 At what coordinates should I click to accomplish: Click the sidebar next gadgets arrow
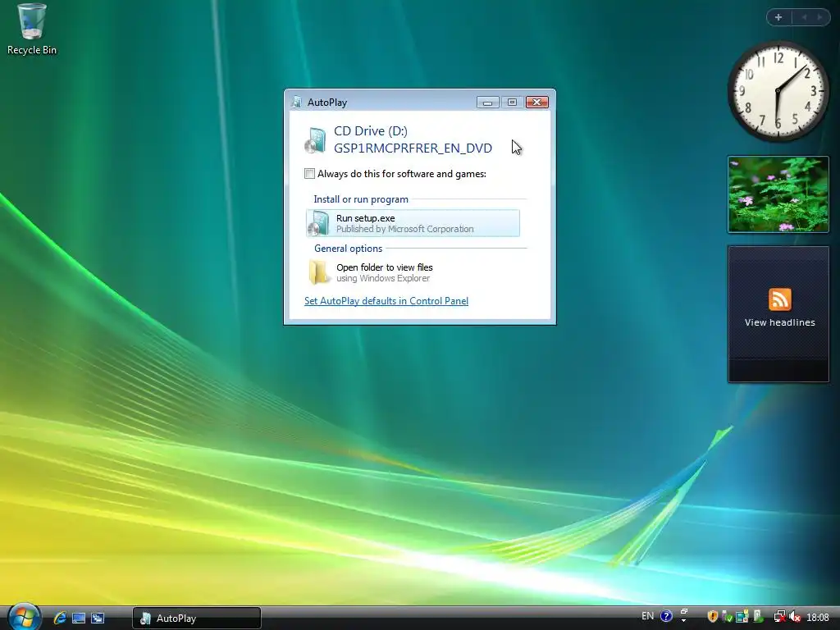point(819,17)
